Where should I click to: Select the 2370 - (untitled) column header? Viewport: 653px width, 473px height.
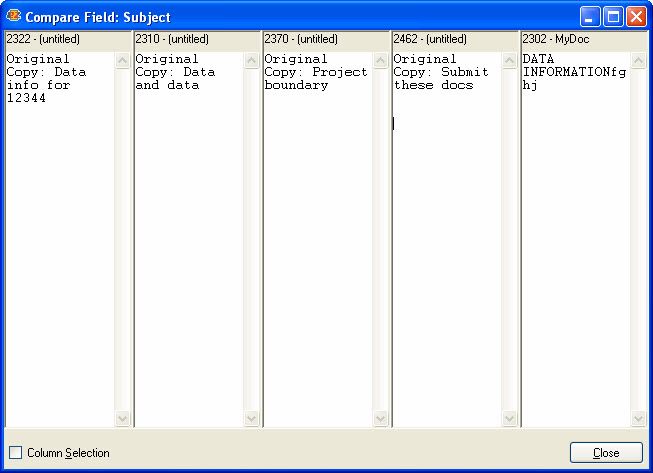tap(326, 39)
